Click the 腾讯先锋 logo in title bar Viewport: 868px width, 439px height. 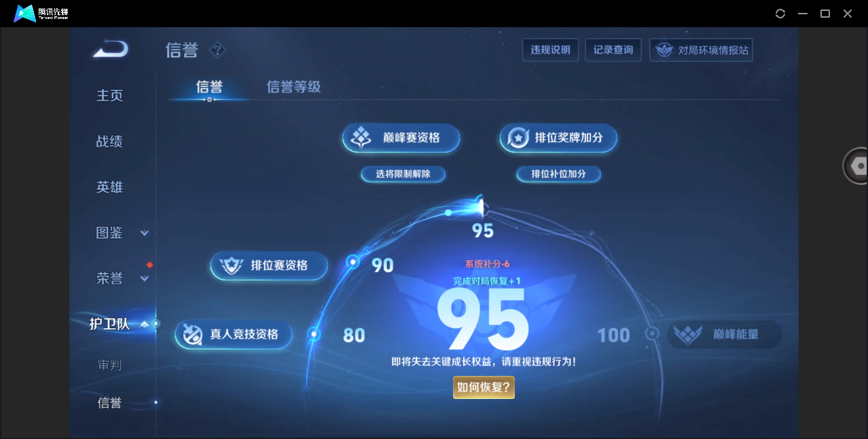[x=41, y=13]
